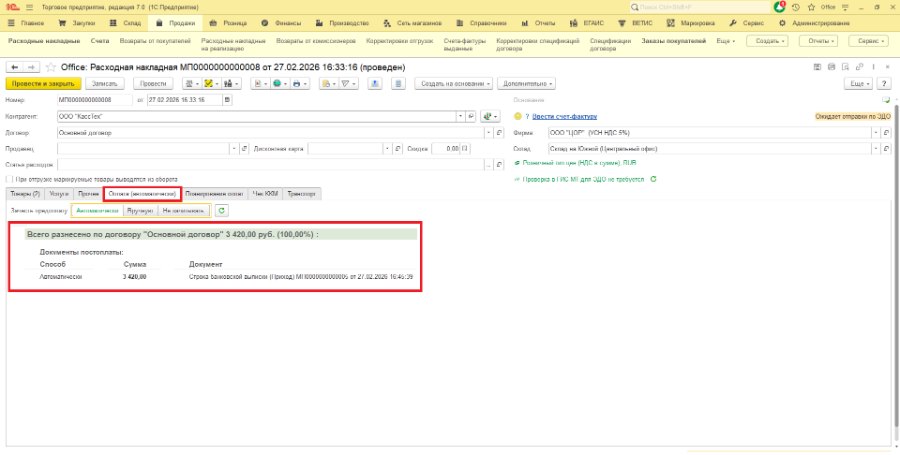Image resolution: width=900 pixels, height=455 pixels.
Task: Click the save icon in document header
Action: (817, 67)
